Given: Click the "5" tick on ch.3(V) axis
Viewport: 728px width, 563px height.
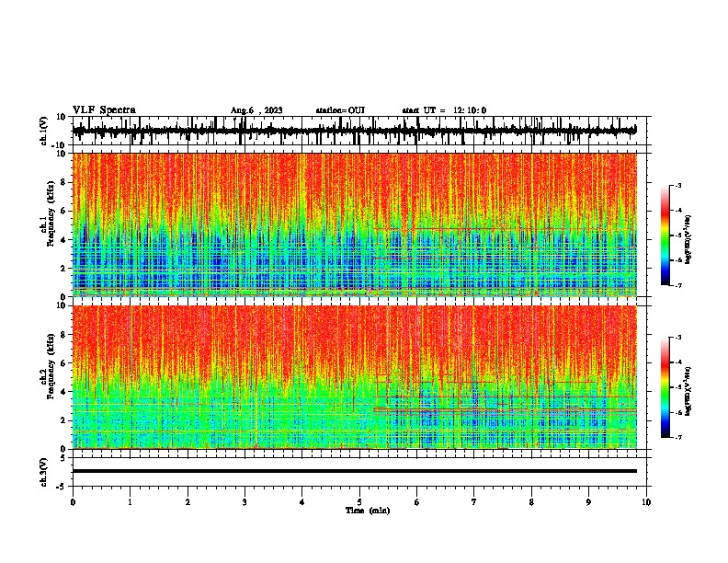Looking at the screenshot, I should pyautogui.click(x=64, y=458).
